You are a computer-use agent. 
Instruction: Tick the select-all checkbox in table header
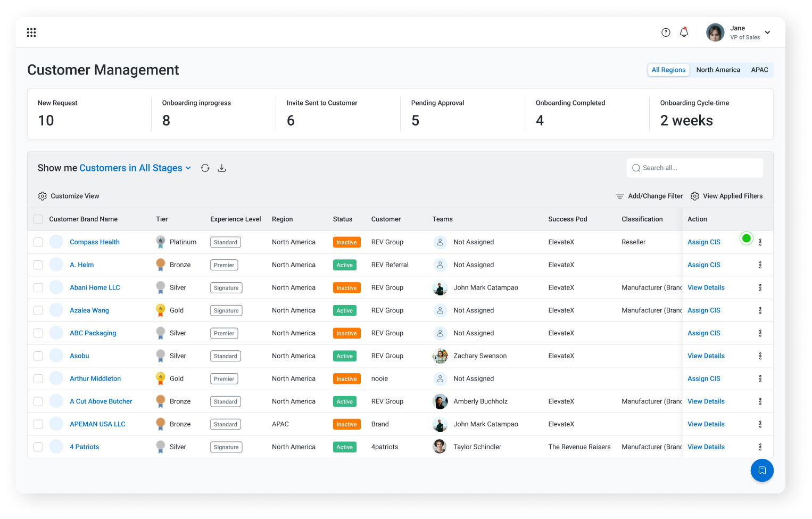pyautogui.click(x=38, y=219)
